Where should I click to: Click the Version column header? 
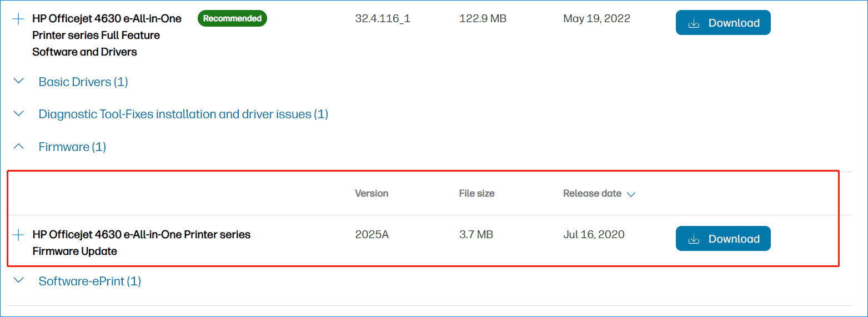coord(372,194)
